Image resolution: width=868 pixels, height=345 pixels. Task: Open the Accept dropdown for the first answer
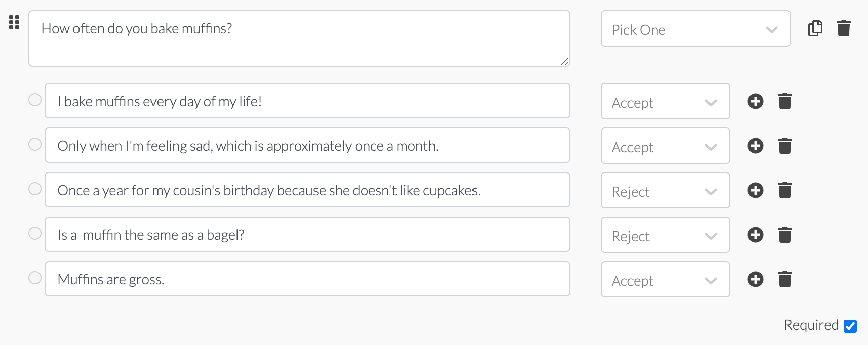[x=665, y=101]
